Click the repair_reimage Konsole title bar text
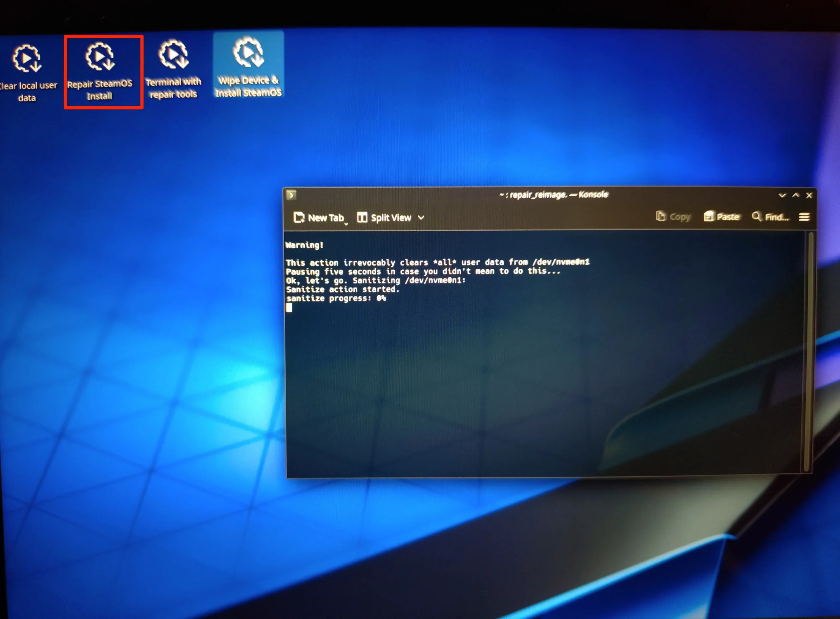 tap(554, 195)
